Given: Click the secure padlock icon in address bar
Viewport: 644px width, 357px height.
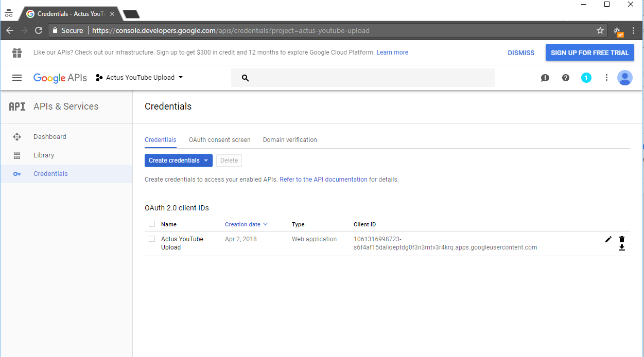Looking at the screenshot, I should (56, 30).
